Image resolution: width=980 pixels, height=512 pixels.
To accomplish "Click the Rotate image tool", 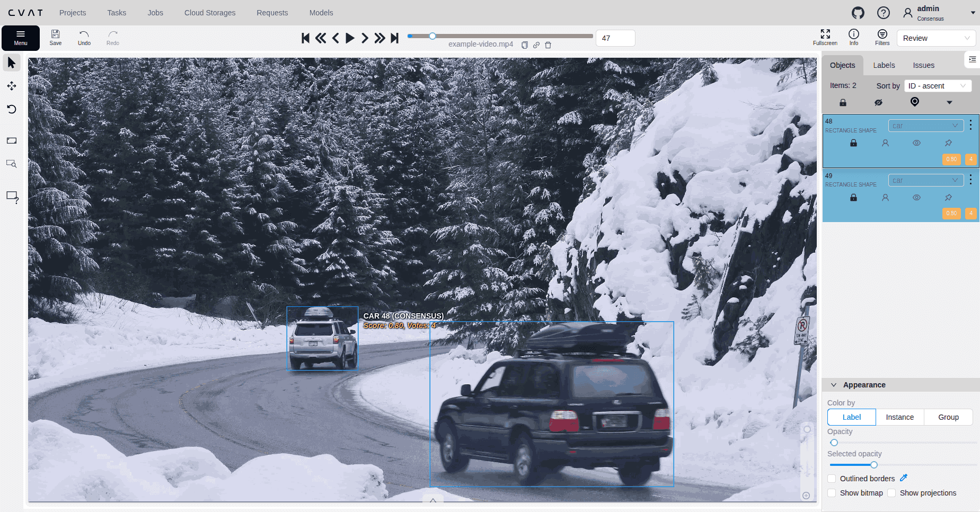I will pos(12,109).
